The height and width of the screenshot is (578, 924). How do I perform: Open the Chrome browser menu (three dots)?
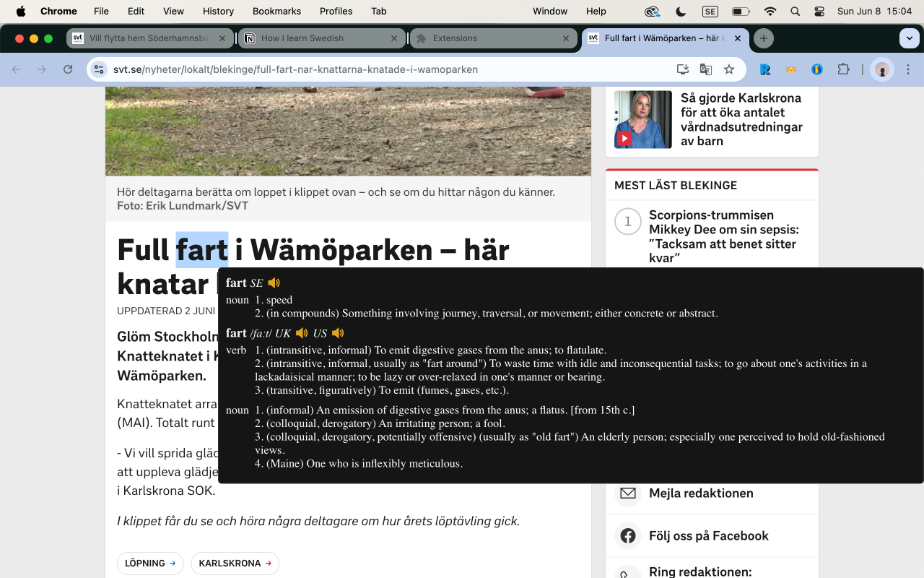pos(907,69)
